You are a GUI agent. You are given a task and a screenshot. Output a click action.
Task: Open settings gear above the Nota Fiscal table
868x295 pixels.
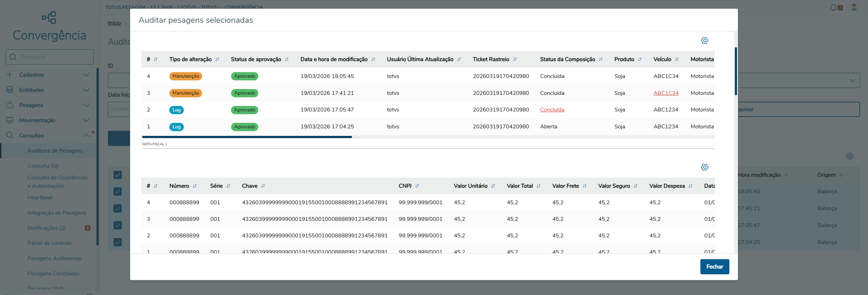pyautogui.click(x=705, y=167)
